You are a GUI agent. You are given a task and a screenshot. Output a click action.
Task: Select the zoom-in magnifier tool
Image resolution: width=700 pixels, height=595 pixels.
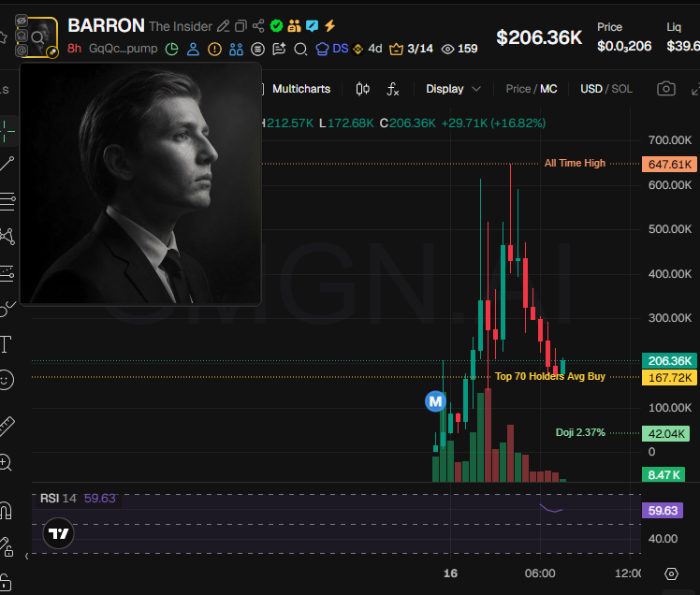click(x=6, y=462)
